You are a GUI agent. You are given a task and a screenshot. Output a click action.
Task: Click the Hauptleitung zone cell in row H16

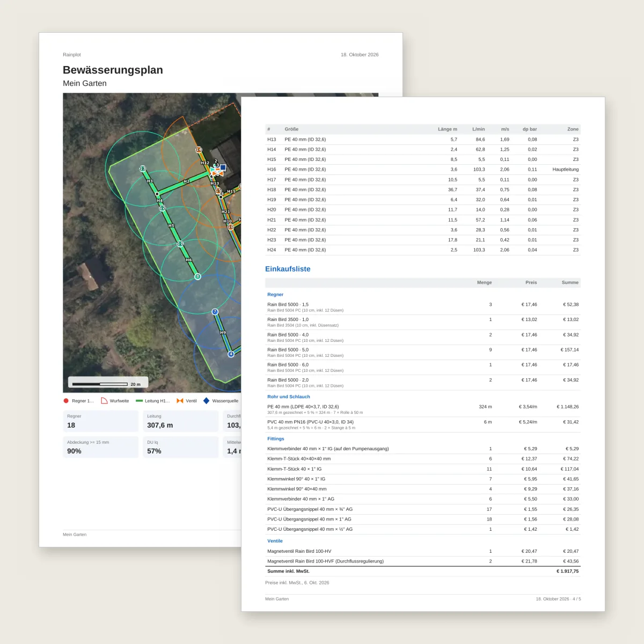(x=566, y=170)
